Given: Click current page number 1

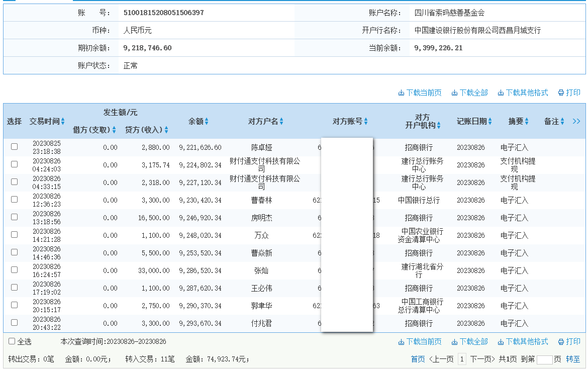Looking at the screenshot, I should [462, 359].
